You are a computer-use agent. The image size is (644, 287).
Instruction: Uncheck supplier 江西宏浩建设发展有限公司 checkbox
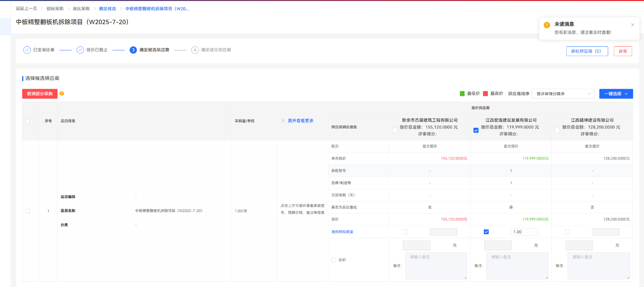[476, 130]
